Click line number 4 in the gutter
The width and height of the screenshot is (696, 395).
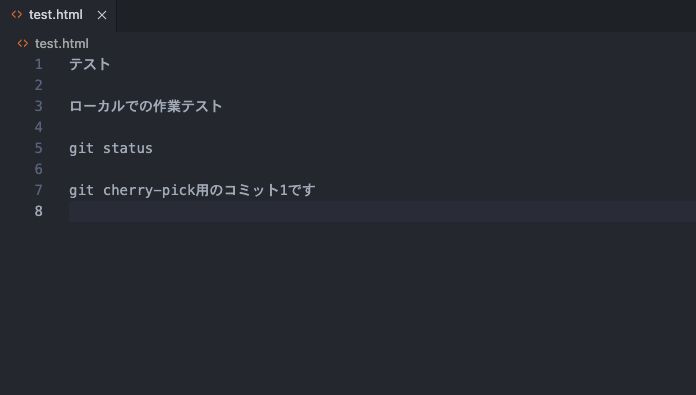(39, 127)
